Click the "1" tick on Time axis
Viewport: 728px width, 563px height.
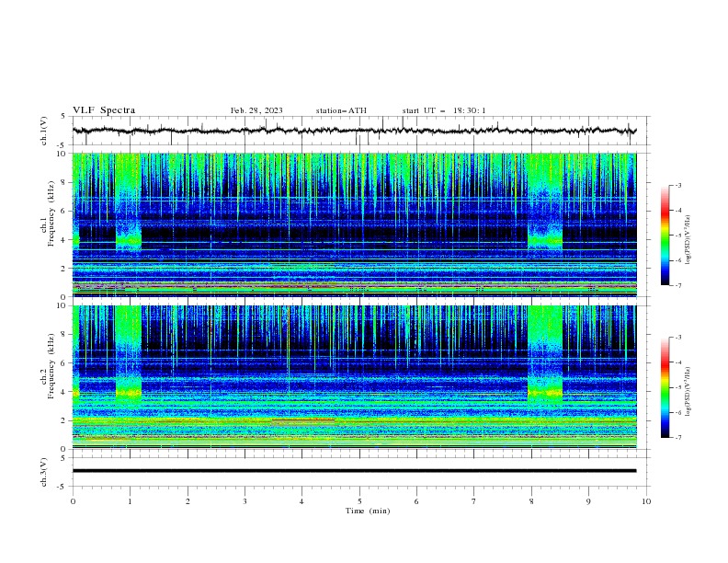pos(130,501)
